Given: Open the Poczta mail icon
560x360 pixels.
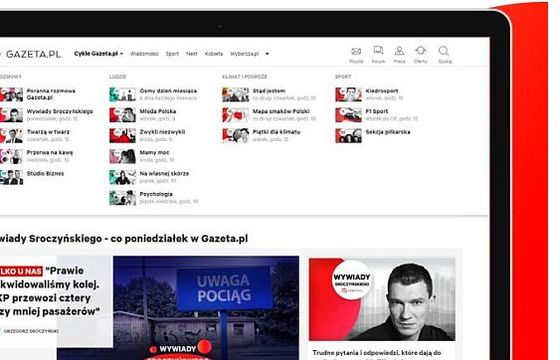Looking at the screenshot, I should click(356, 51).
